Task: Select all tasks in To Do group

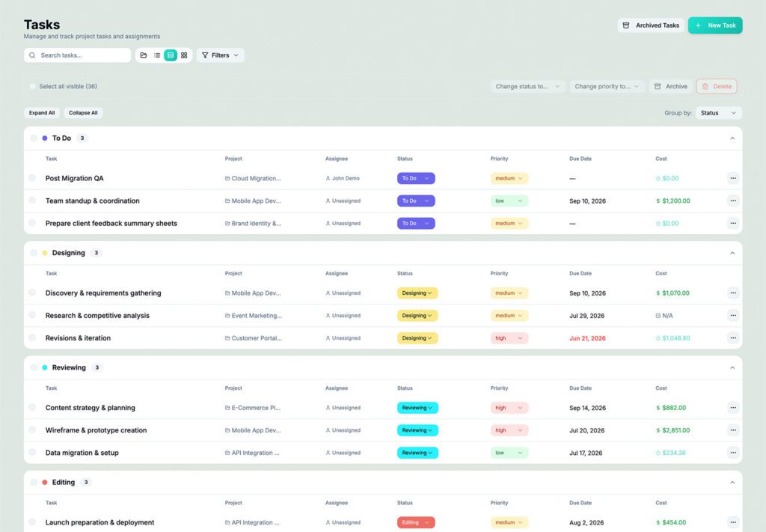Action: (34, 138)
